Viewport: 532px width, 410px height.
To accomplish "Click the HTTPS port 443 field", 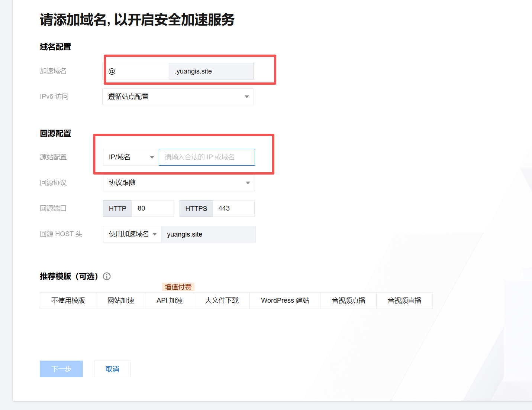I will [x=233, y=208].
